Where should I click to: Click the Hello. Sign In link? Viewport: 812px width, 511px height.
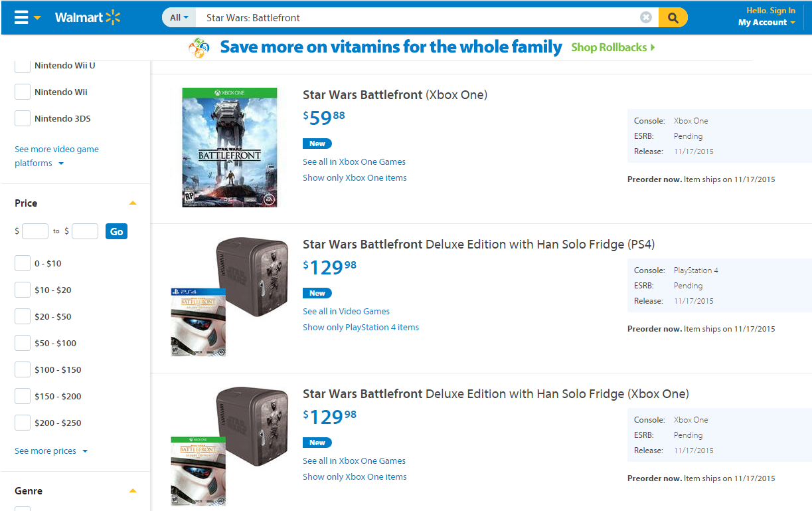pos(770,11)
